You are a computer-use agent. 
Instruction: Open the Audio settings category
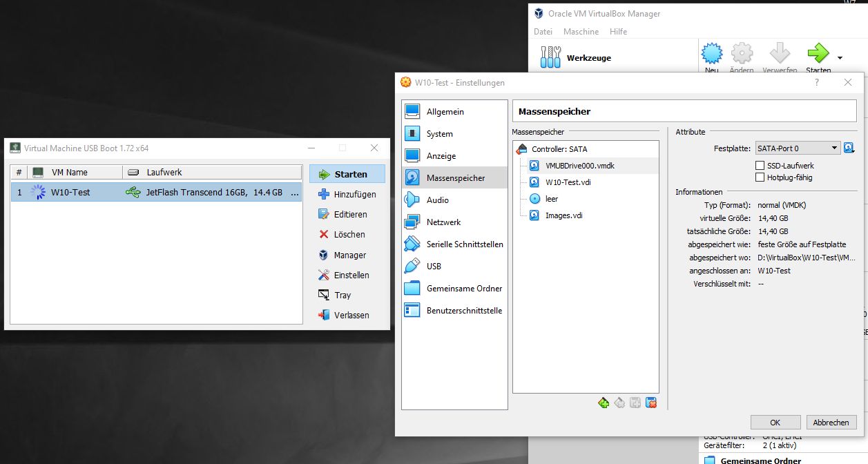coord(454,200)
